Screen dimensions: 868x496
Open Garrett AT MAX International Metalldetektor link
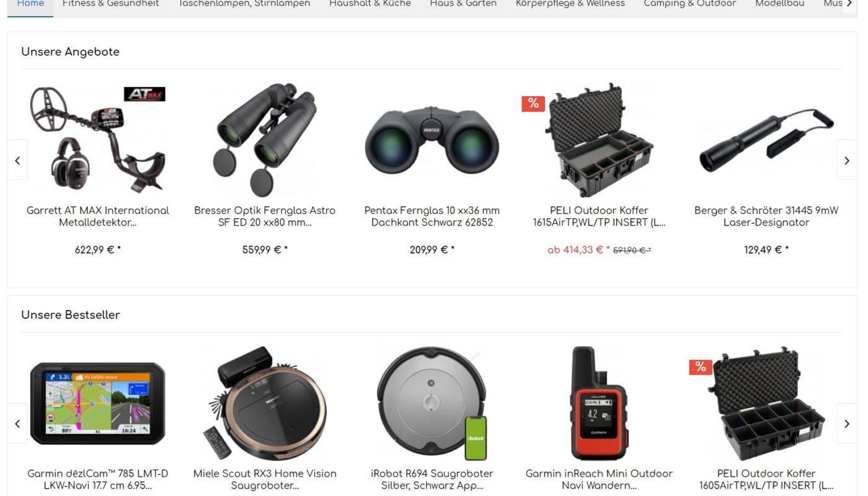(98, 216)
